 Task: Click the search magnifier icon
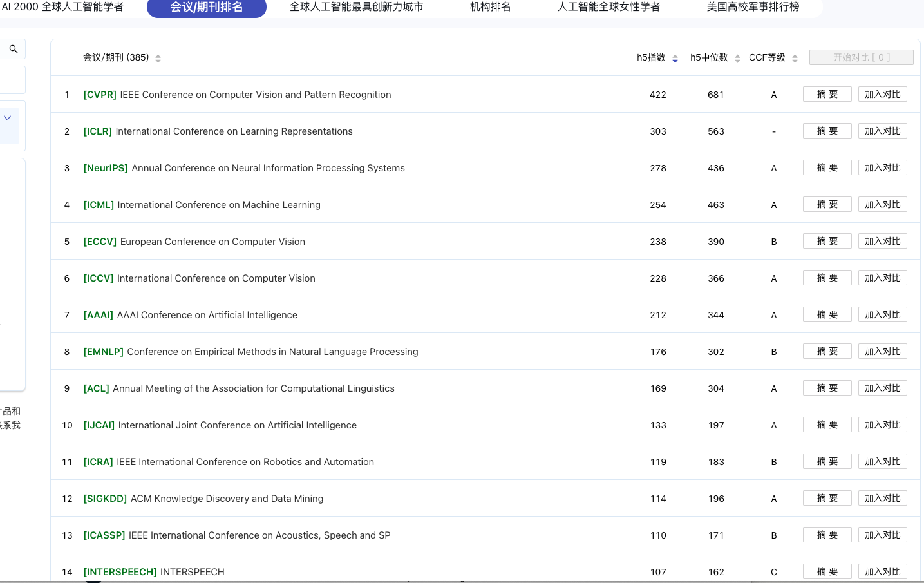pyautogui.click(x=13, y=48)
